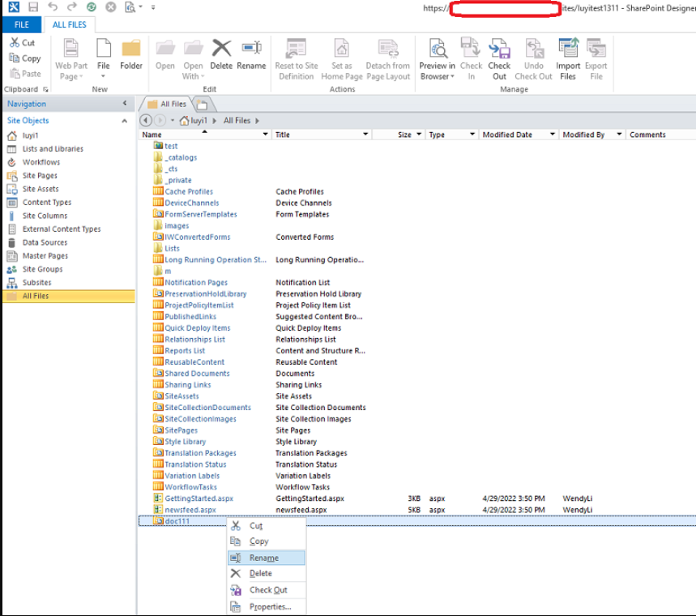Click the Rename ribbon button

click(x=251, y=54)
